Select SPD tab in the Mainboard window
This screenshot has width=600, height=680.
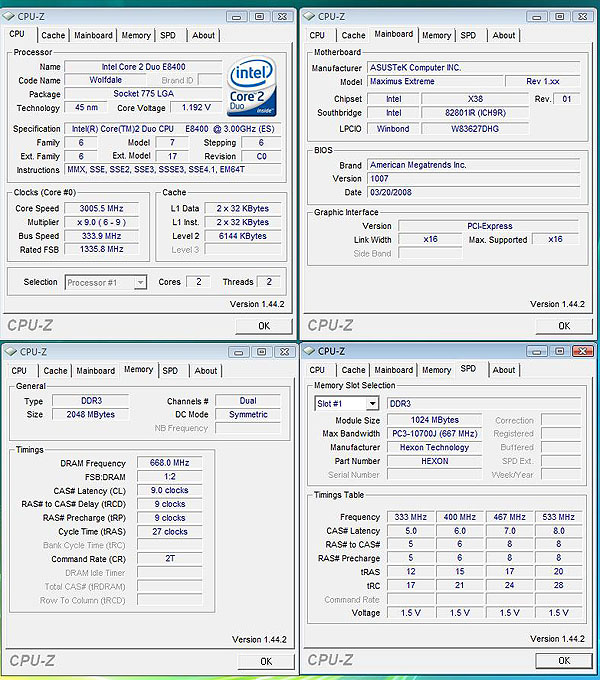468,36
